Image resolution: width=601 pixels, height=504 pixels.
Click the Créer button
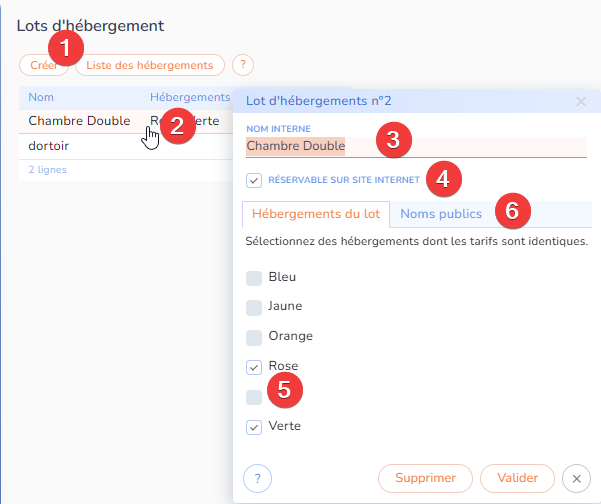pos(43,65)
